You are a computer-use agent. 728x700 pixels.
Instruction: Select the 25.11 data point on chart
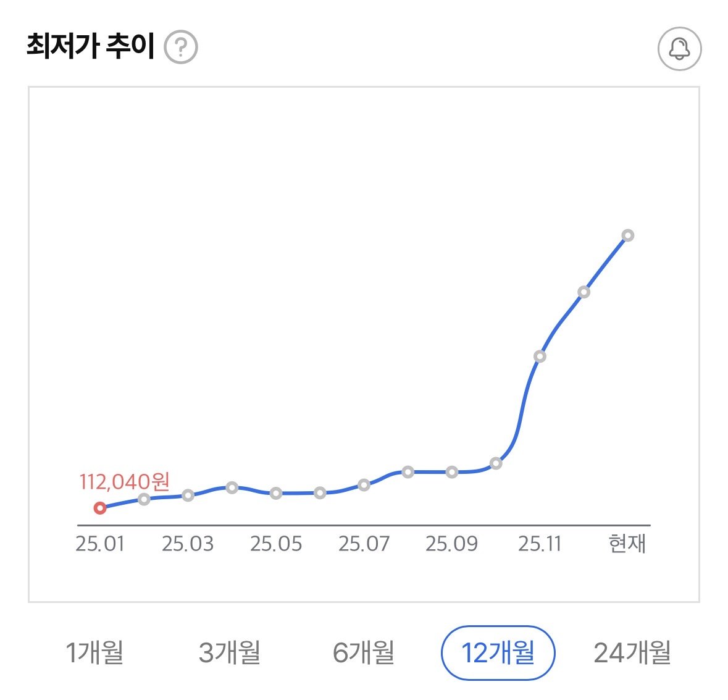(x=540, y=356)
